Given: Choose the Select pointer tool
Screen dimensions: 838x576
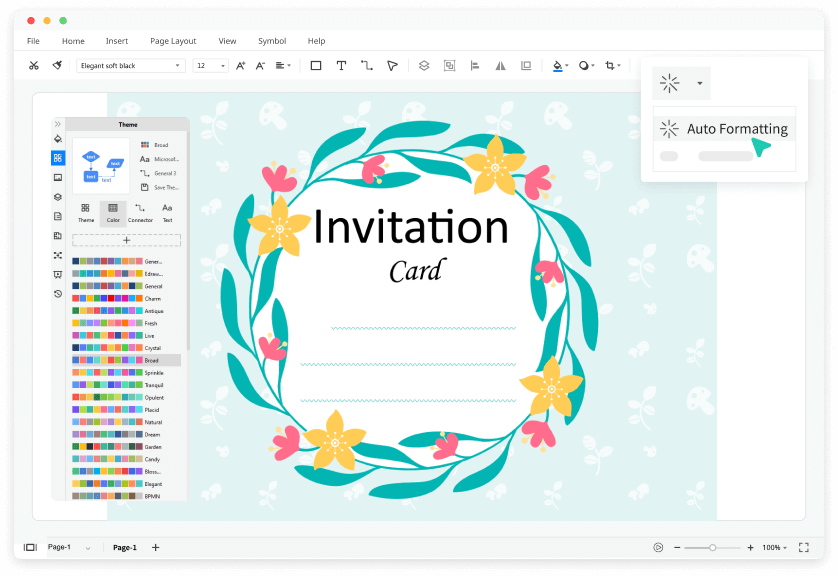Looking at the screenshot, I should (392, 65).
